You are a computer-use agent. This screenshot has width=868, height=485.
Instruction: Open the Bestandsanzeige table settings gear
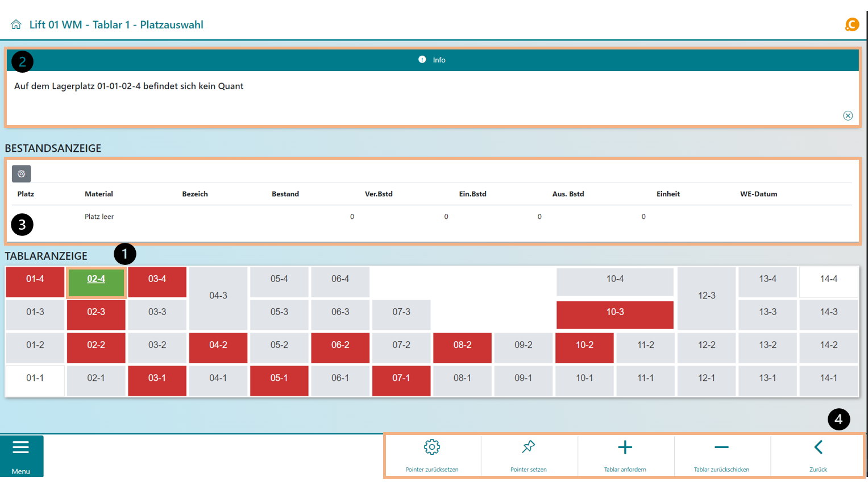coord(22,174)
